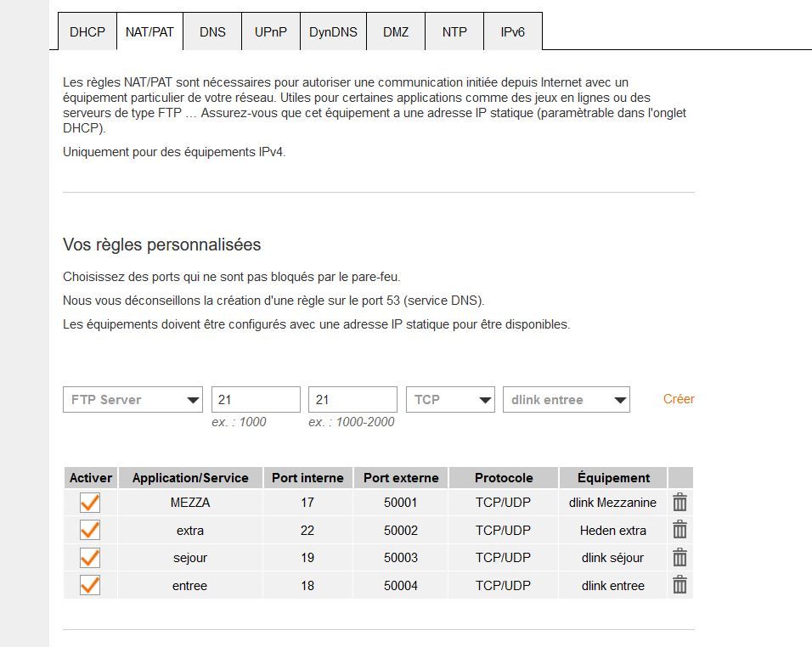The image size is (812, 647).
Task: Toggle the sejour rule checkbox
Action: [89, 558]
